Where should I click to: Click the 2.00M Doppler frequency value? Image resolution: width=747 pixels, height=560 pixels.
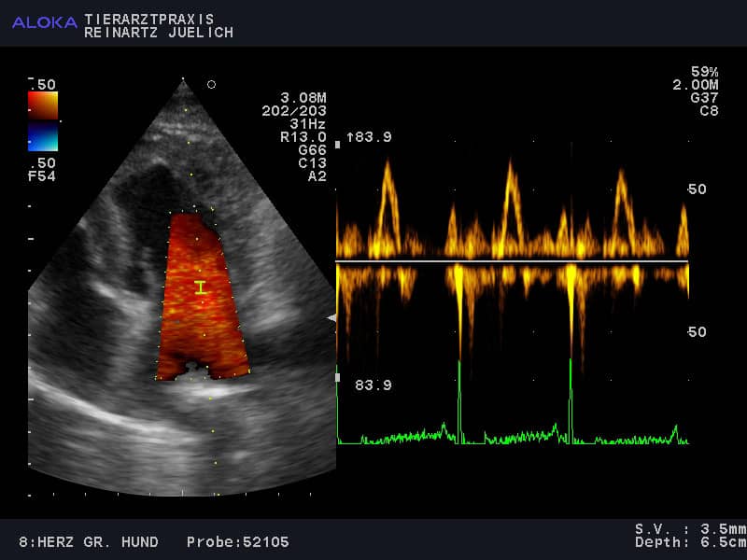(696, 85)
